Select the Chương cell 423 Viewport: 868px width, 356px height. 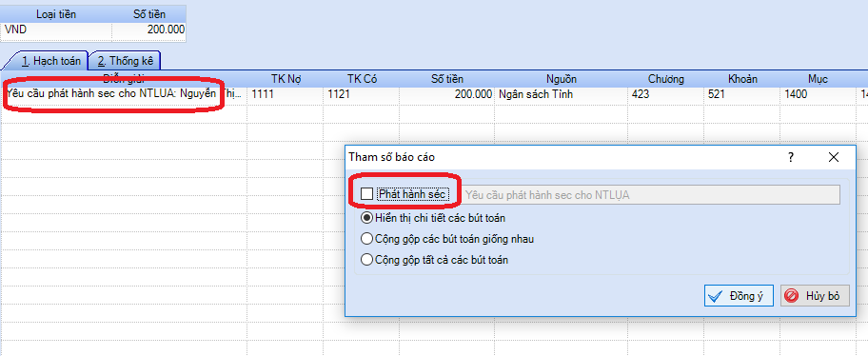(x=666, y=95)
